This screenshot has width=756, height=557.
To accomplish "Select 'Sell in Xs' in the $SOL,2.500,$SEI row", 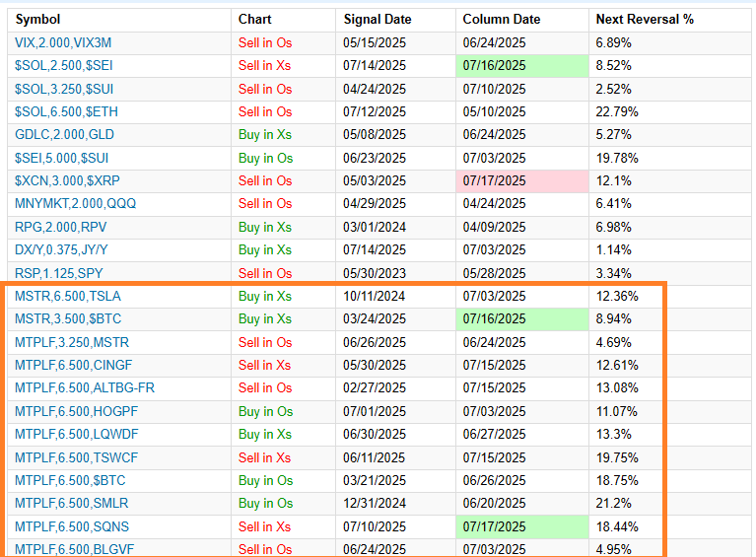I will pos(265,66).
